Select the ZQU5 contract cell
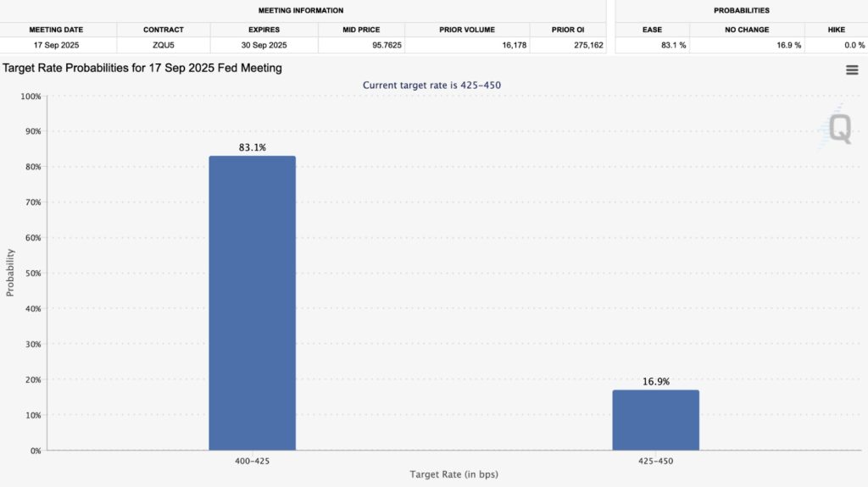This screenshot has width=868, height=487. (164, 45)
